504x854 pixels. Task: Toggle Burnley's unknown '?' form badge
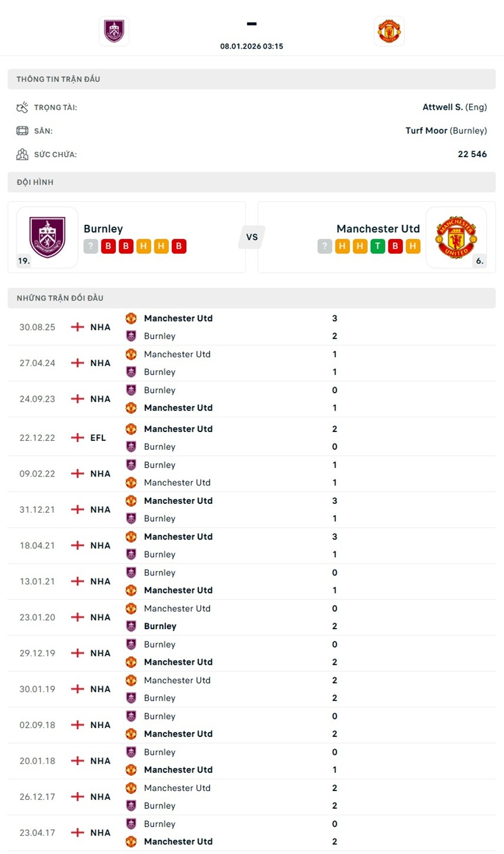91,246
